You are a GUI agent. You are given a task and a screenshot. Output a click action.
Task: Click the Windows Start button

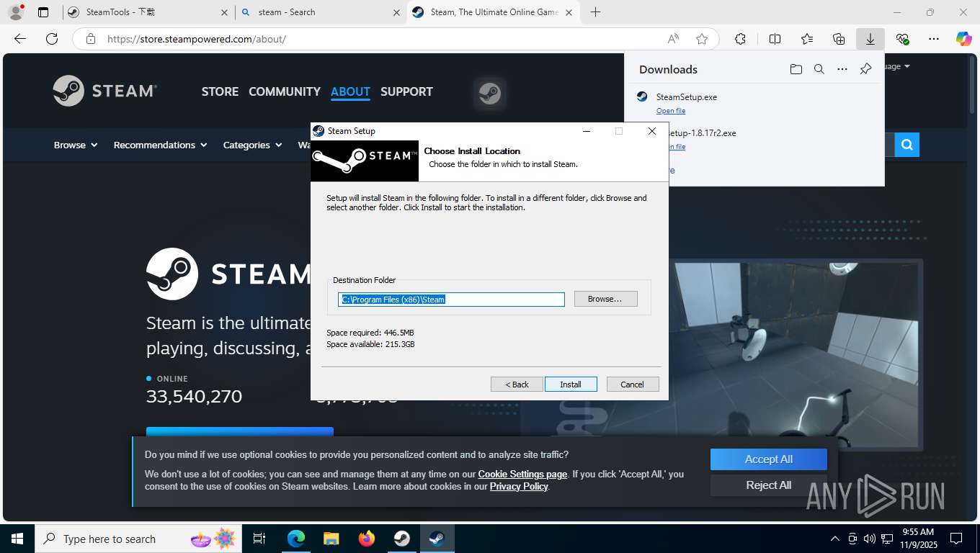[17, 539]
